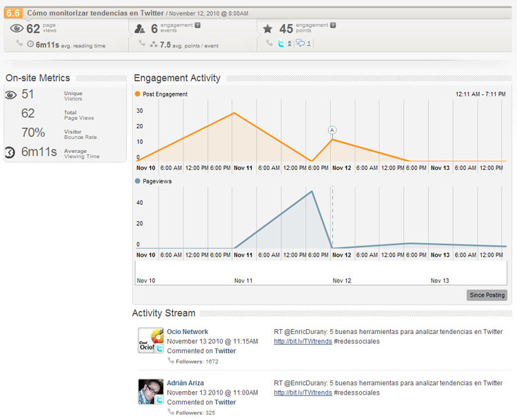This screenshot has width=517, height=420.
Task: Click the help icon next to engagement points
Action: pos(333,25)
